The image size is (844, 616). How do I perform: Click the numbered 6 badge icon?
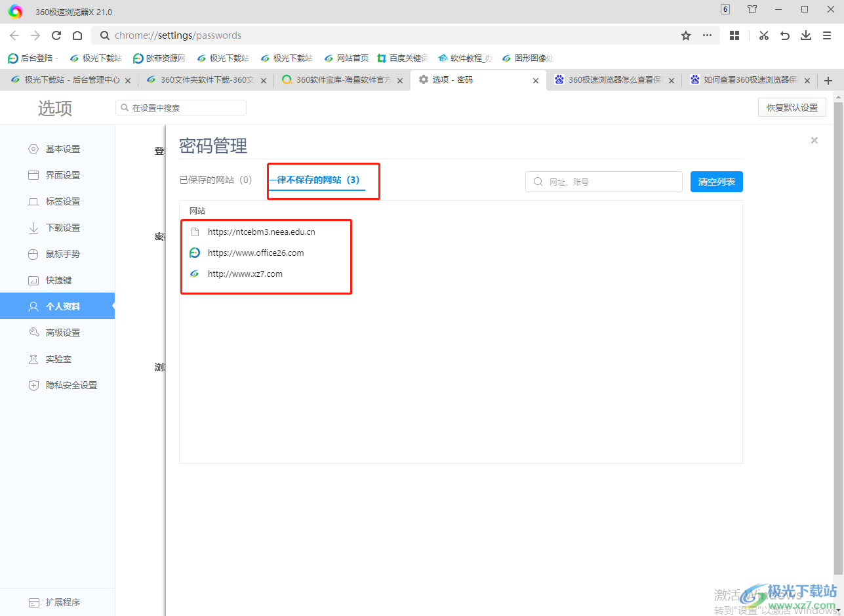725,9
